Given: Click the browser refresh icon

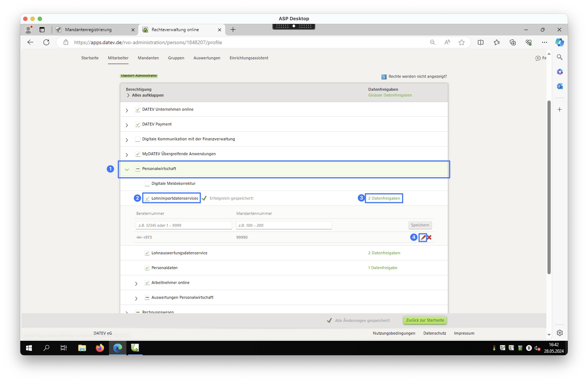Looking at the screenshot, I should (47, 43).
